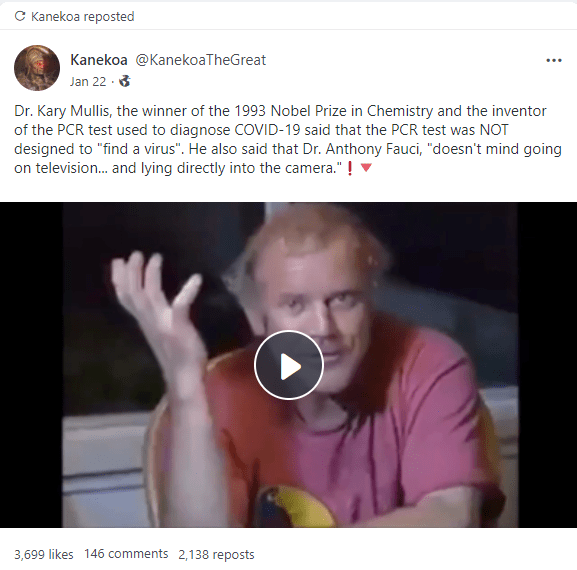This screenshot has width=577, height=570.
Task: Click the red downward triangle emoji
Action: (366, 168)
